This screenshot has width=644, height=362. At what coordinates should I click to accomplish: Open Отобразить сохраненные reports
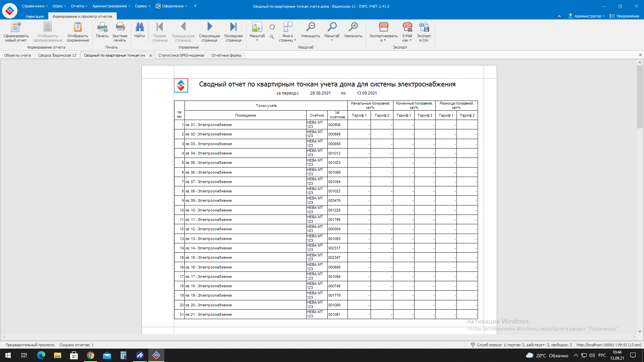click(77, 32)
